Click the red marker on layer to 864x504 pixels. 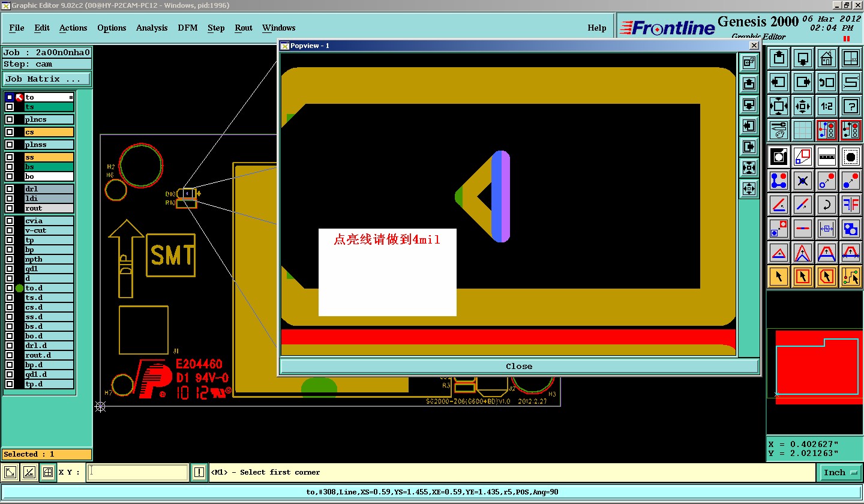(x=19, y=97)
